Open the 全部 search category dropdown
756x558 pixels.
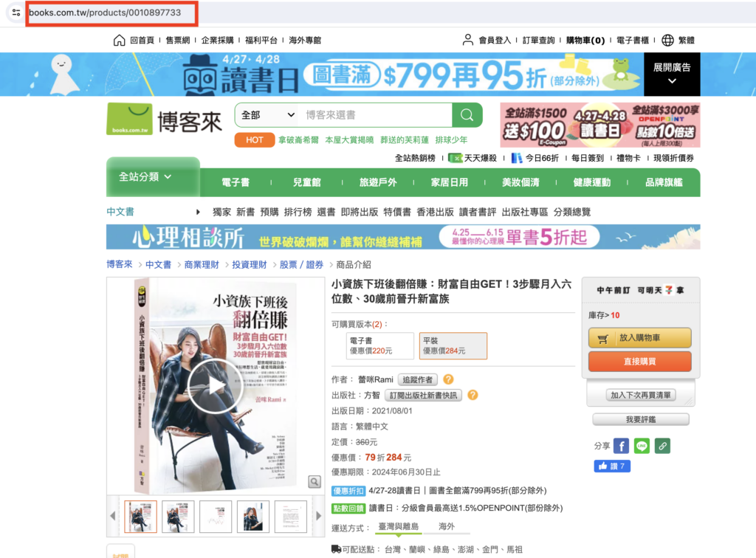click(x=267, y=114)
